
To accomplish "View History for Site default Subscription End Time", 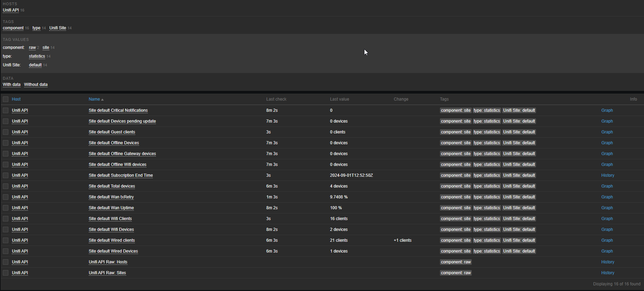I will pyautogui.click(x=608, y=175).
